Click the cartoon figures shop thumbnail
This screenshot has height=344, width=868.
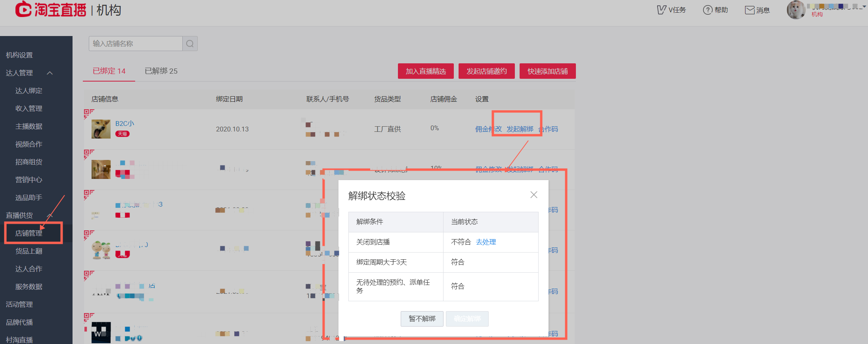pyautogui.click(x=101, y=250)
